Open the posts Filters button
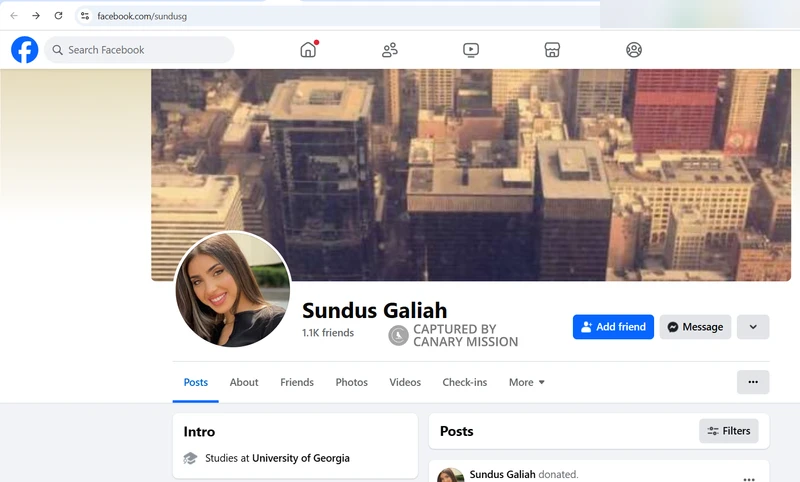This screenshot has height=482, width=800. click(728, 431)
